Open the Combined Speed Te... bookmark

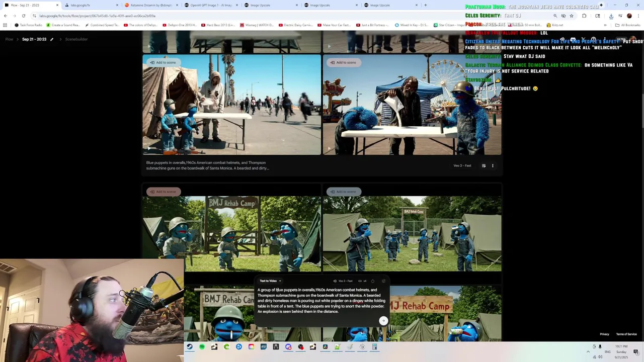tap(102, 25)
